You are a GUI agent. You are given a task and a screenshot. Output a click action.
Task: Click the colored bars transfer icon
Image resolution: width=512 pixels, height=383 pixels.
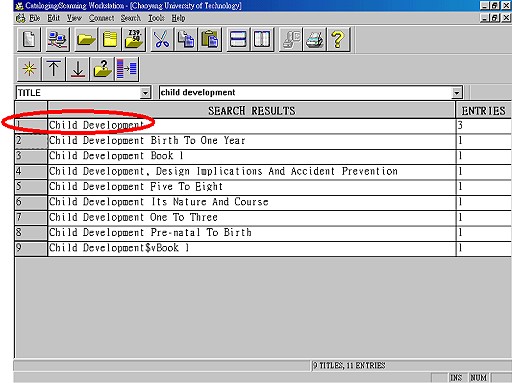pos(127,69)
